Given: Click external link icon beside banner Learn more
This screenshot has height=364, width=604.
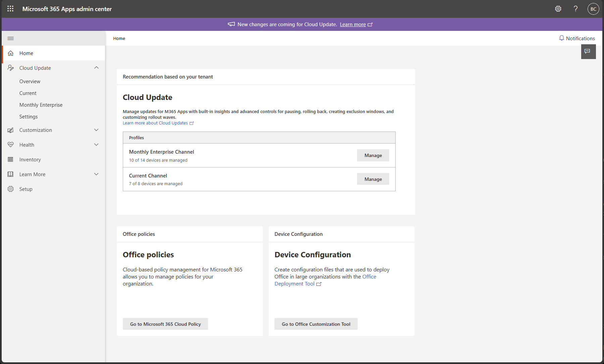Looking at the screenshot, I should click(370, 24).
